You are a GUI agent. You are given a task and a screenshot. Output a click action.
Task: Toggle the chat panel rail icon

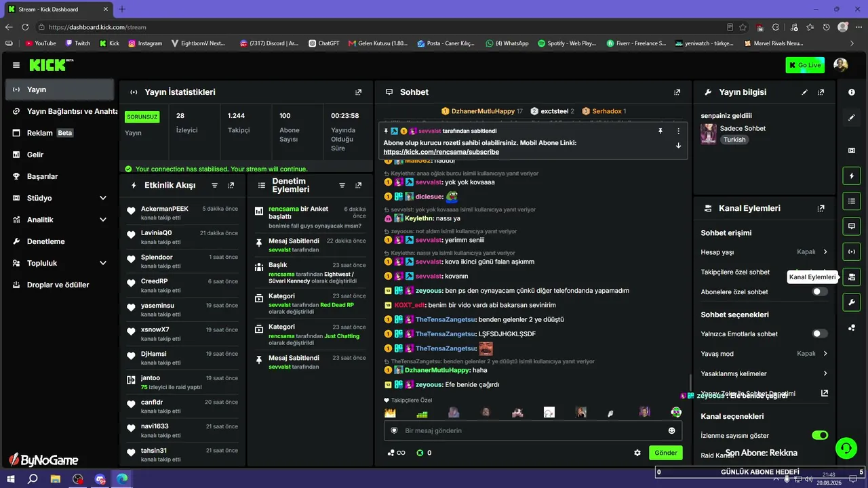[852, 226]
